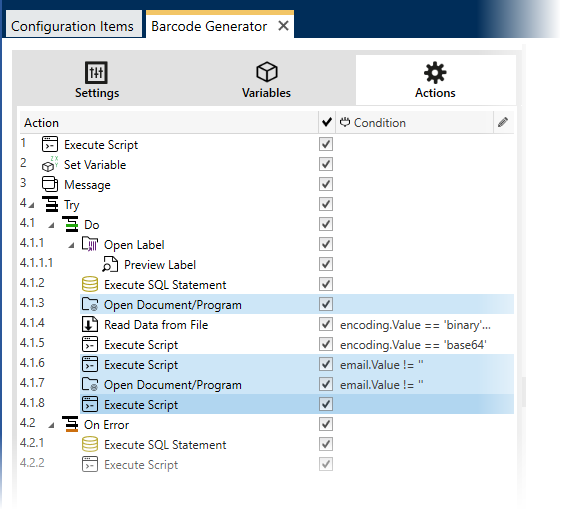Click the Read Data from File icon
The image size is (561, 510).
point(89,325)
